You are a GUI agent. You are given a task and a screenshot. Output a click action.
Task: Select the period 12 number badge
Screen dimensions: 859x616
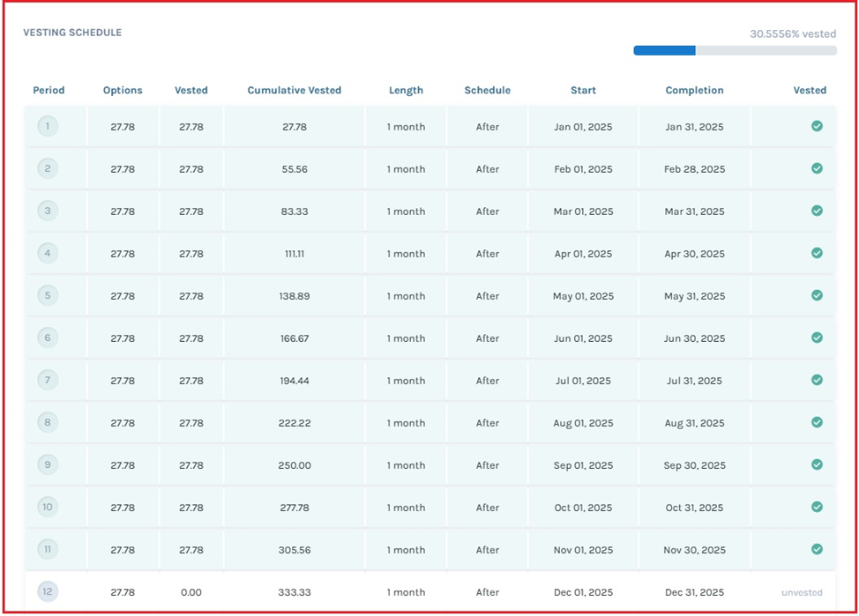pos(48,592)
